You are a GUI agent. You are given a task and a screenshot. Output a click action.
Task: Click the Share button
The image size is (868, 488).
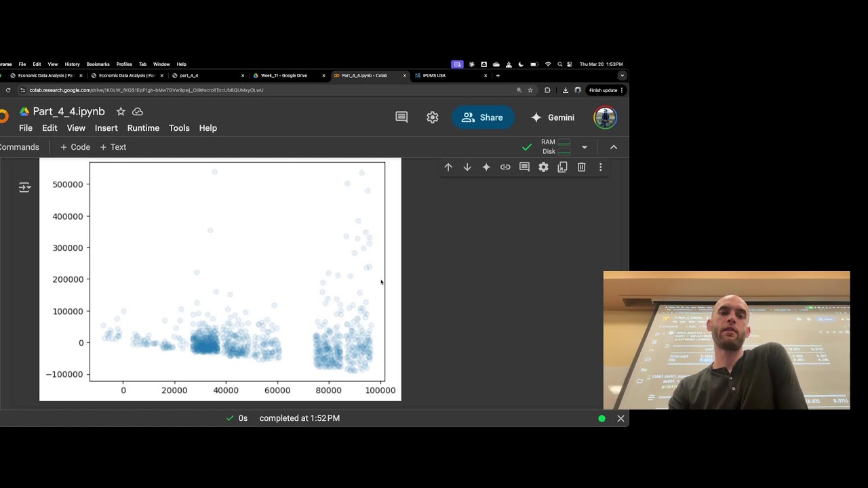point(483,117)
